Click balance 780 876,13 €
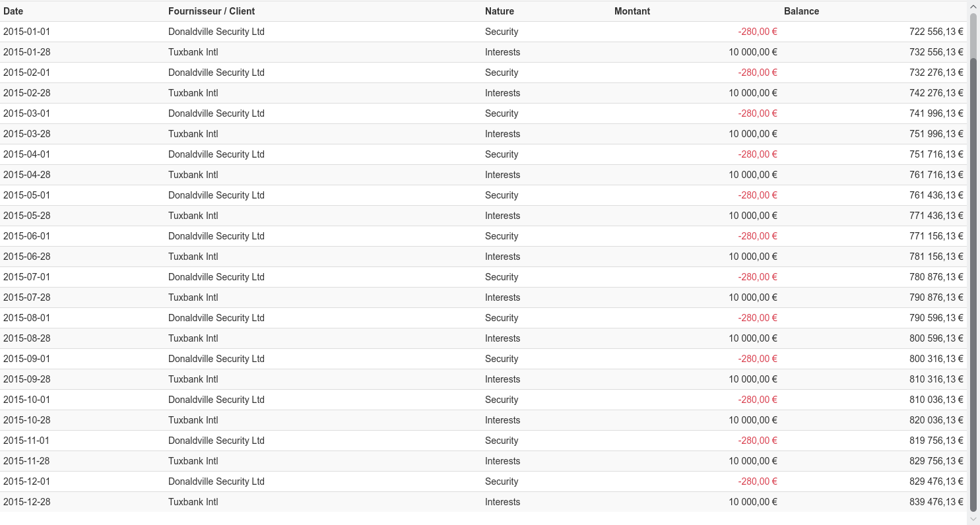 click(x=936, y=277)
